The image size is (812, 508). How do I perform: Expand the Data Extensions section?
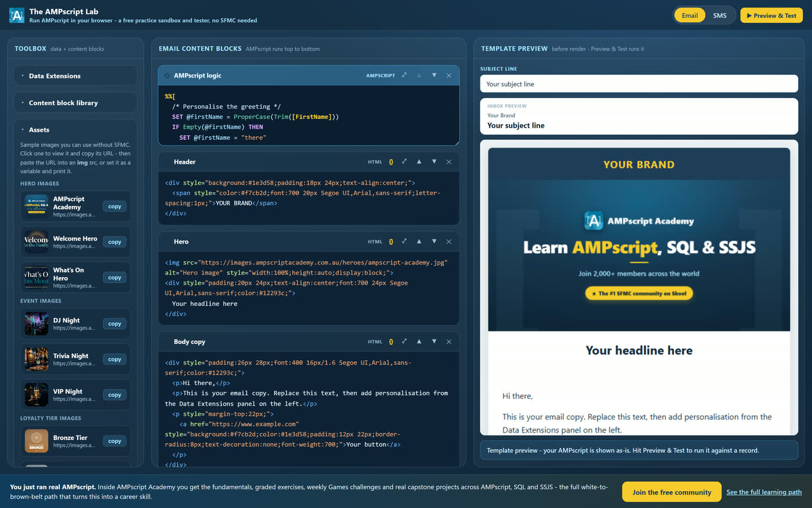click(x=76, y=76)
